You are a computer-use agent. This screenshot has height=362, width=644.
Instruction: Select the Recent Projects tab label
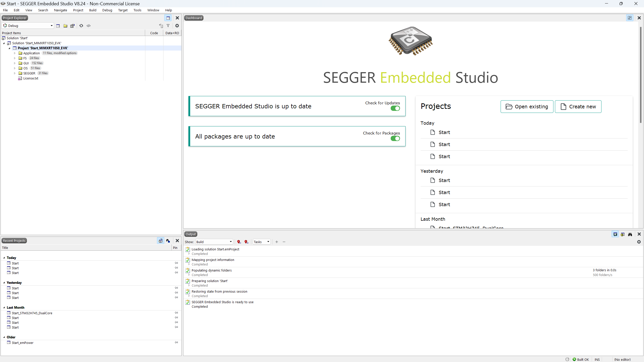pyautogui.click(x=14, y=241)
